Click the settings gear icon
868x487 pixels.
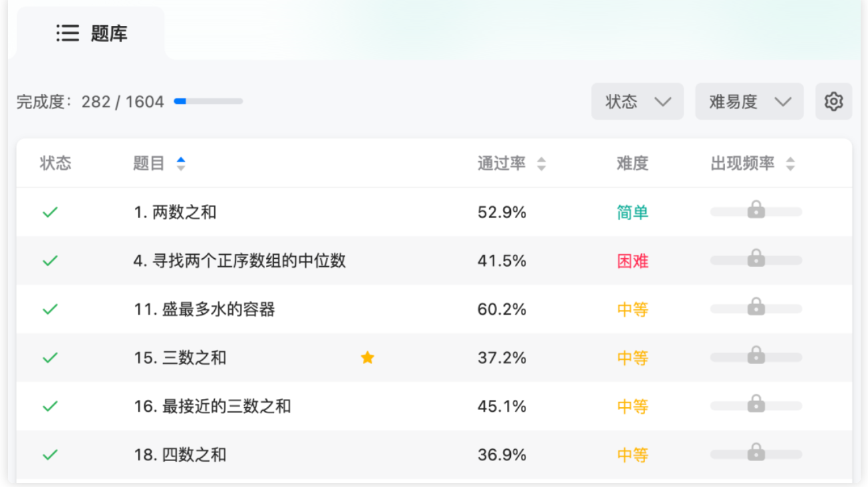833,102
